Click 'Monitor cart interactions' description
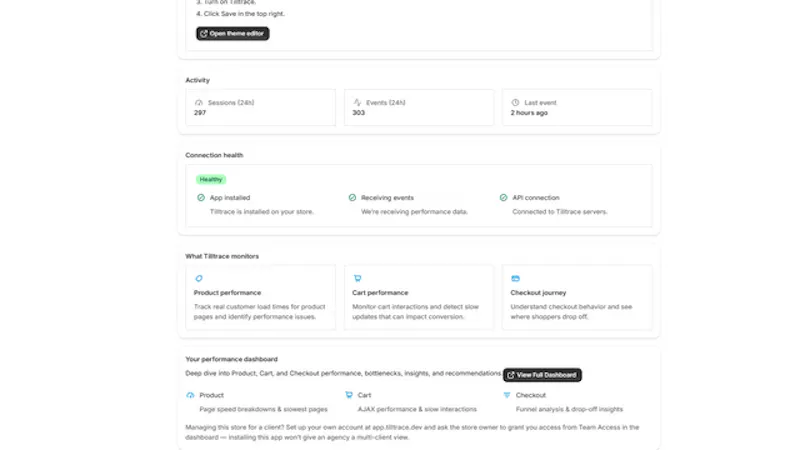Screen dimensions: 800x450 tap(415, 312)
